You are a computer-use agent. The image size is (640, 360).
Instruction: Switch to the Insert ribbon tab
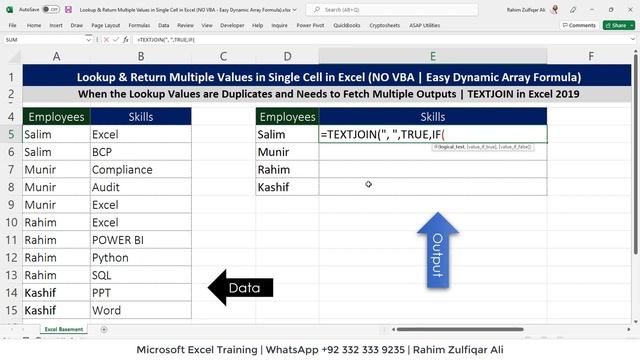[56, 25]
